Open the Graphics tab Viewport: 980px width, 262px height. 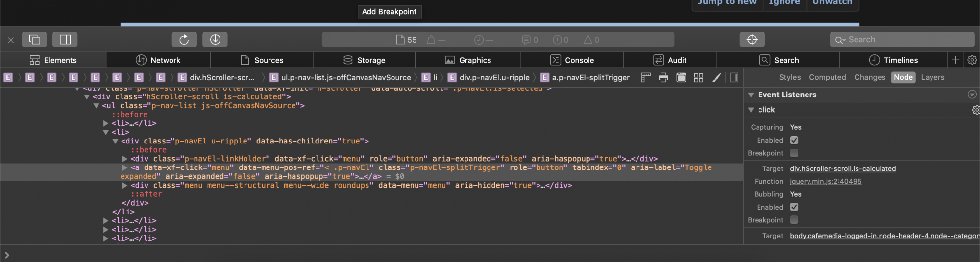(x=468, y=60)
